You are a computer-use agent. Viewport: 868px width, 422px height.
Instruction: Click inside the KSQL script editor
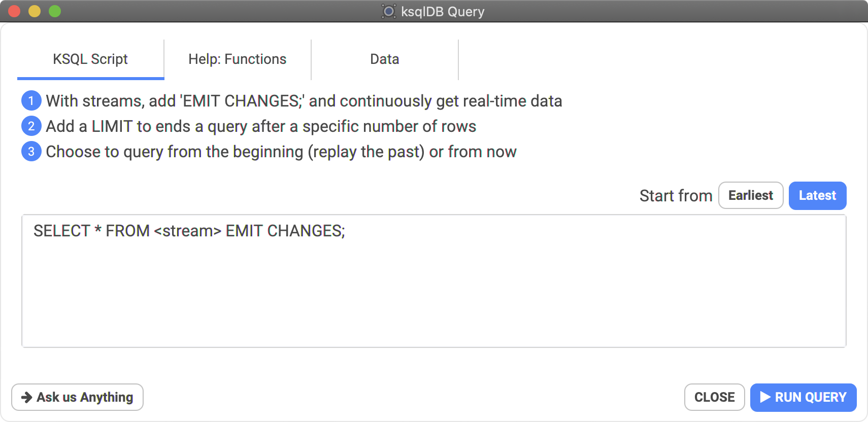(x=434, y=281)
